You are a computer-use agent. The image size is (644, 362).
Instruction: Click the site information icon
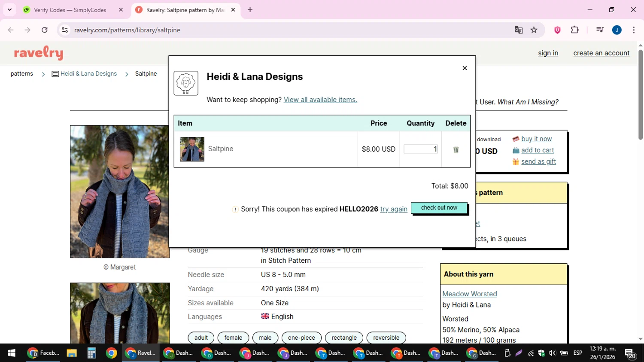tap(65, 30)
